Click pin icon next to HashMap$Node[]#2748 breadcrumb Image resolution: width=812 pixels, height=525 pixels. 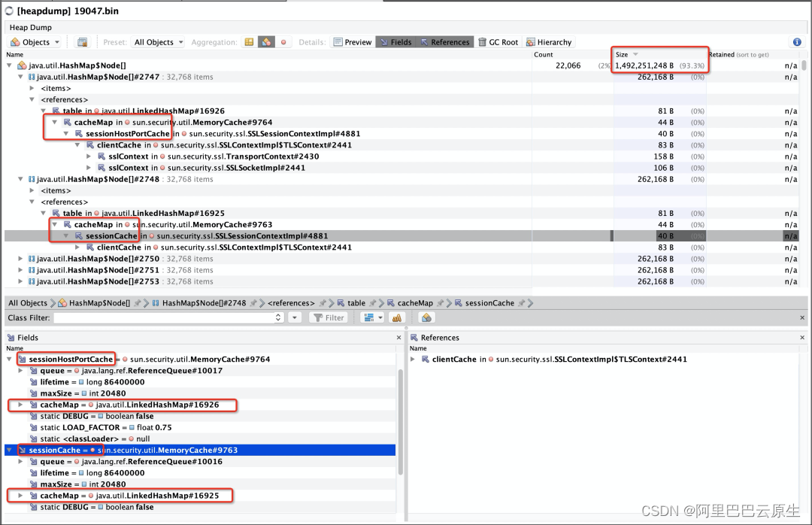click(x=253, y=303)
